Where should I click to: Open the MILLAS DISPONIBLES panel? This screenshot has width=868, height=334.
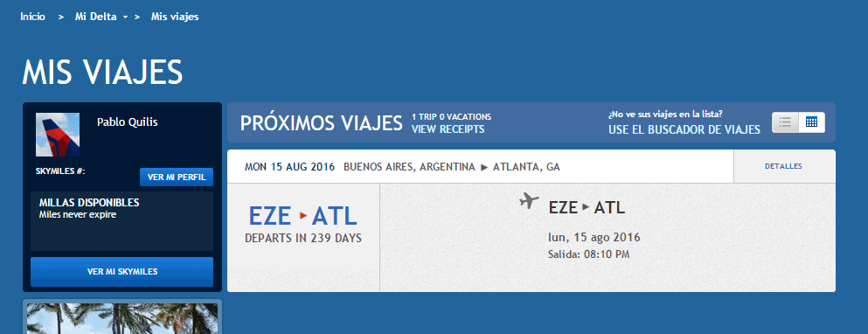coord(122,221)
